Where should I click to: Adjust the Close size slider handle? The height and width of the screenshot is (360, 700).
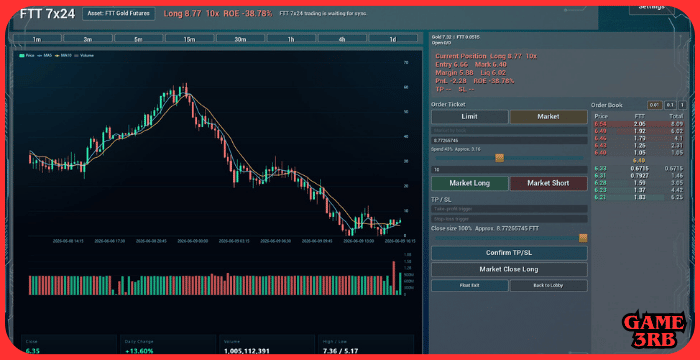(583, 238)
